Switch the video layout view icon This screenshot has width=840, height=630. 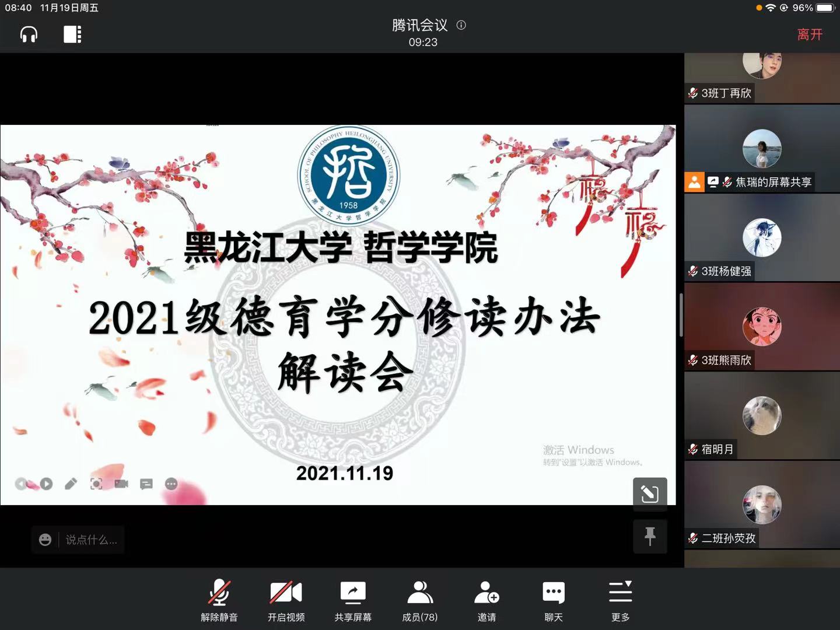(72, 34)
